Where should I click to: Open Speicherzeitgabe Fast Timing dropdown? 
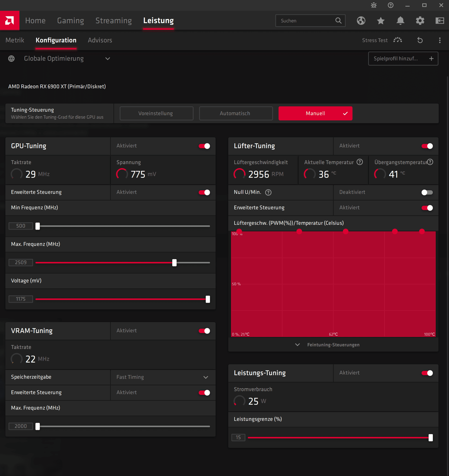(x=163, y=377)
